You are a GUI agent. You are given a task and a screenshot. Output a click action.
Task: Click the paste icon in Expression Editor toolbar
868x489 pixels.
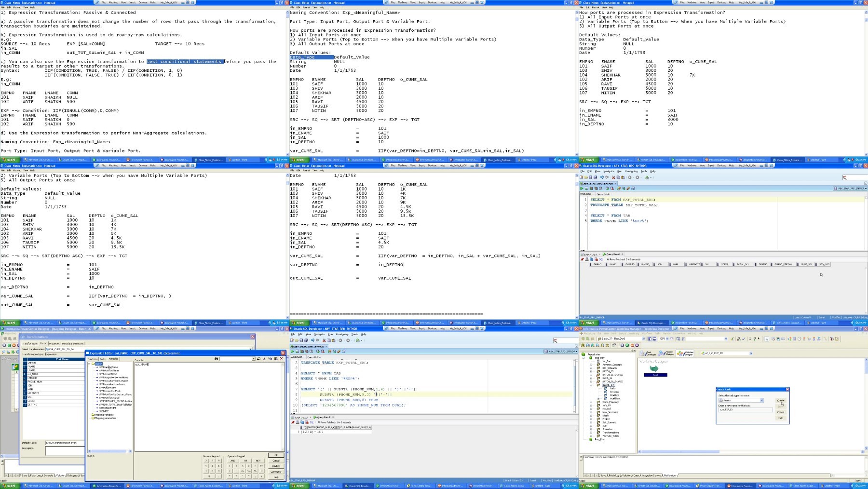tap(276, 358)
